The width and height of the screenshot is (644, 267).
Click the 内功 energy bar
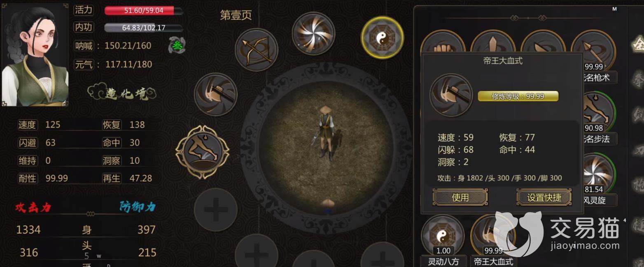point(144,28)
